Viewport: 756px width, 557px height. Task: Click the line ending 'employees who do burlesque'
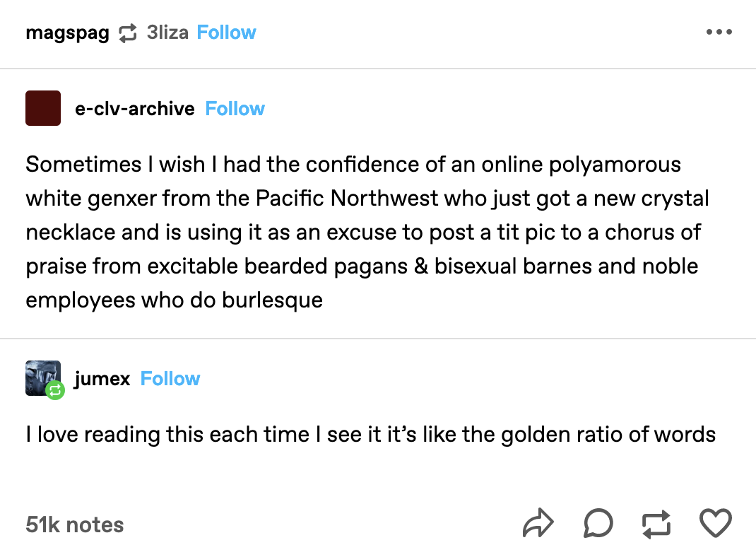tap(174, 300)
